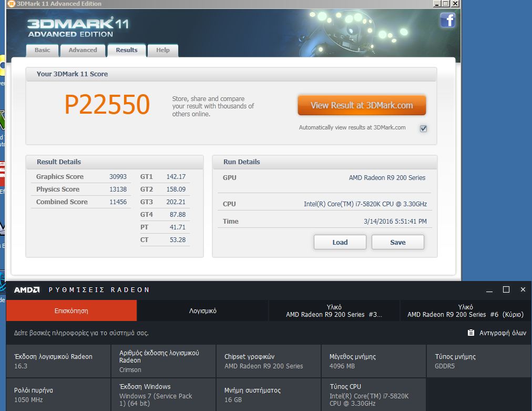Open the Λογισμικό tab in Radeon Settings
The width and height of the screenshot is (532, 411).
202,310
